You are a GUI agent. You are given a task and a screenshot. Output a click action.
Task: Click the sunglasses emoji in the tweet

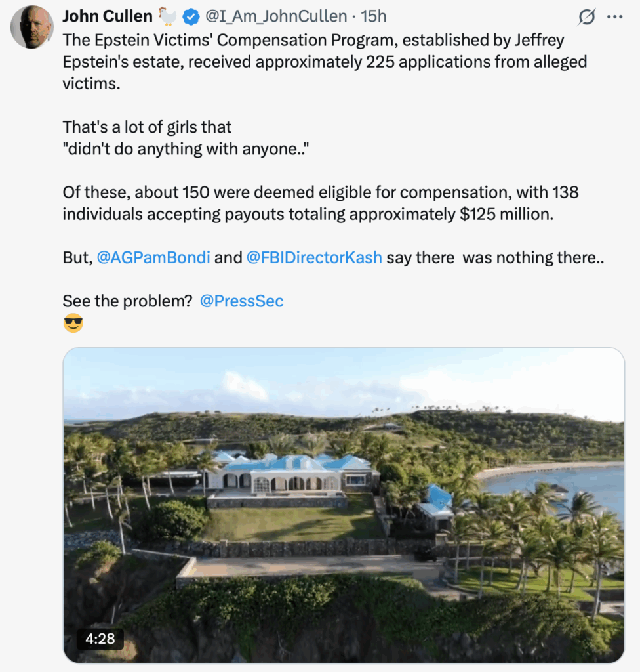(x=73, y=324)
